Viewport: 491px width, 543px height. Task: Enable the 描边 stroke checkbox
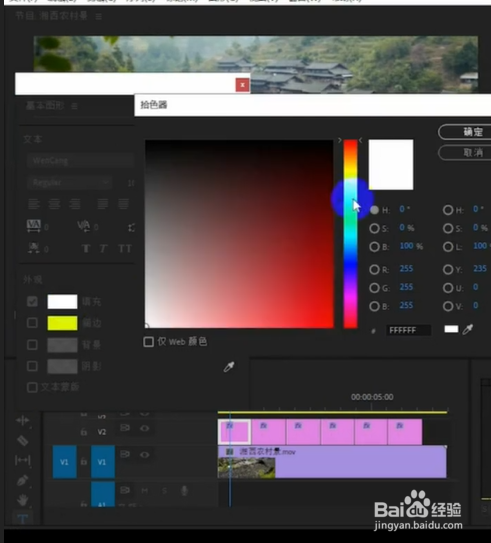click(32, 323)
